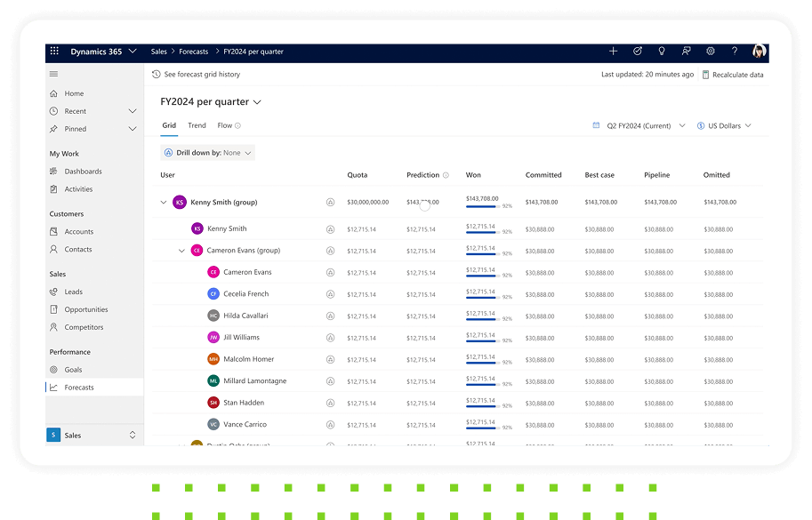This screenshot has height=520, width=812.
Task: Collapse the Kenny Smith (group) row
Action: click(164, 203)
